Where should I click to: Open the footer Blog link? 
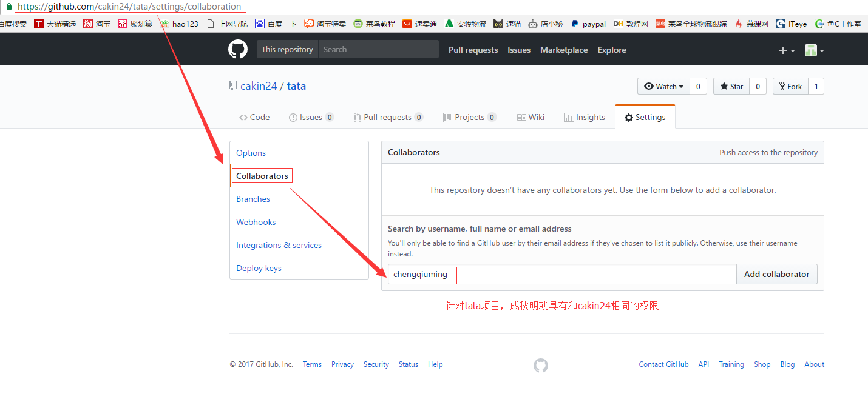click(787, 364)
